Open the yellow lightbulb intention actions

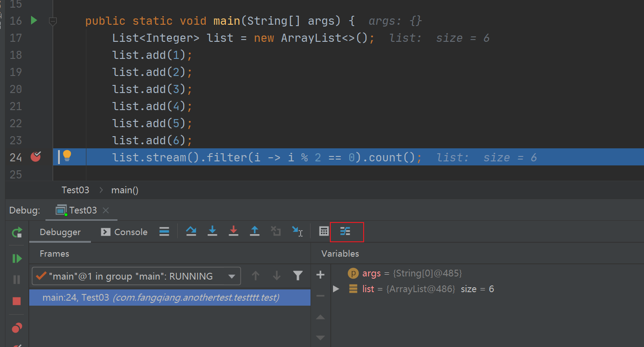(67, 156)
